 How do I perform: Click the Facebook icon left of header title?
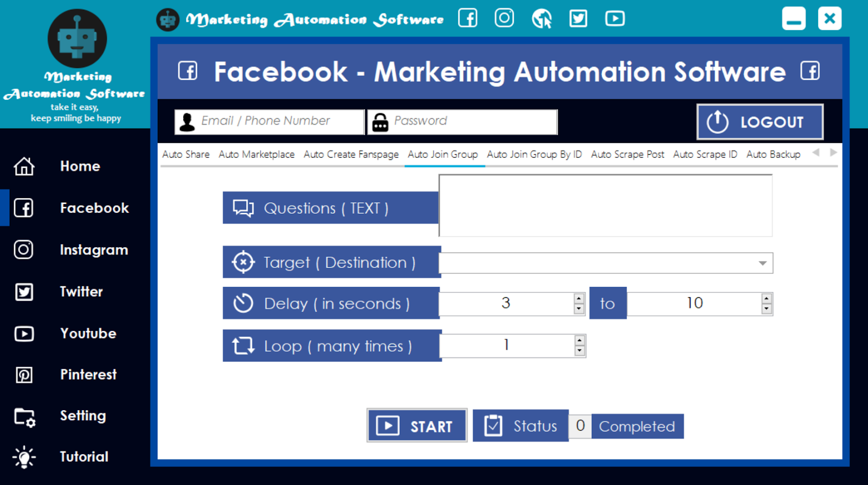pyautogui.click(x=188, y=71)
